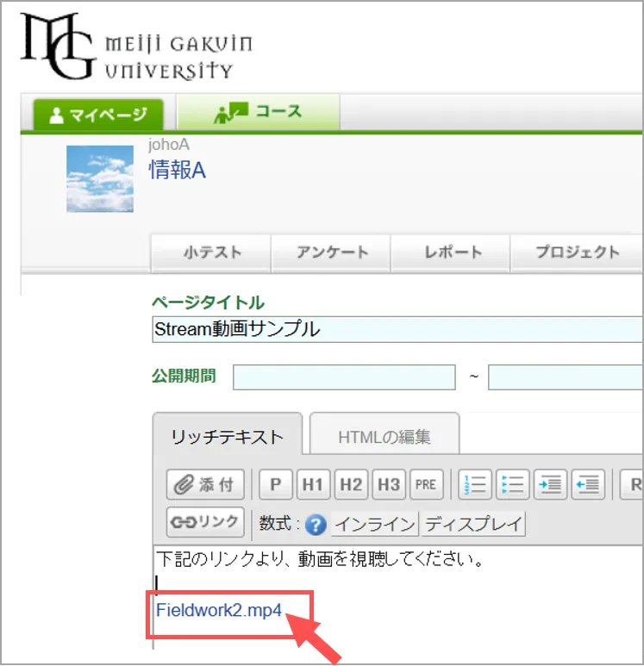
Task: Increase indent of the text
Action: (x=550, y=485)
